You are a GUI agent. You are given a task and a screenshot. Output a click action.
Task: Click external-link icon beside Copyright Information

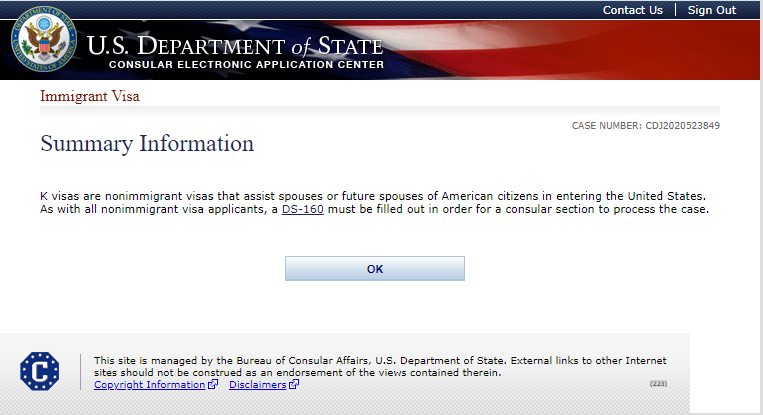(213, 385)
